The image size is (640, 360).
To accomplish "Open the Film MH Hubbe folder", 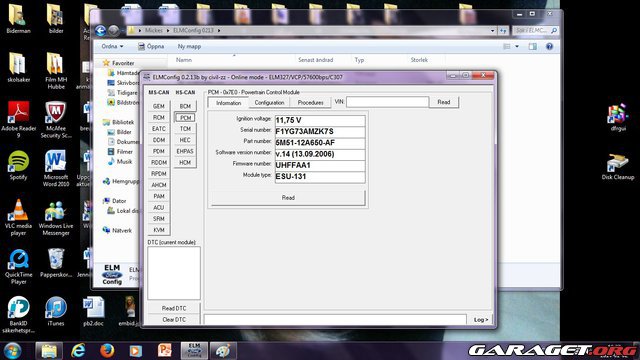I will point(56,70).
